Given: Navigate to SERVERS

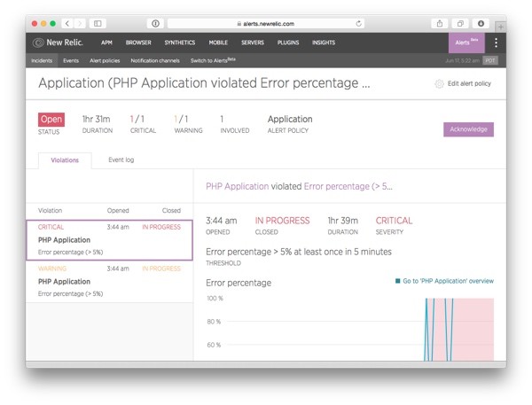Looking at the screenshot, I should tap(253, 43).
